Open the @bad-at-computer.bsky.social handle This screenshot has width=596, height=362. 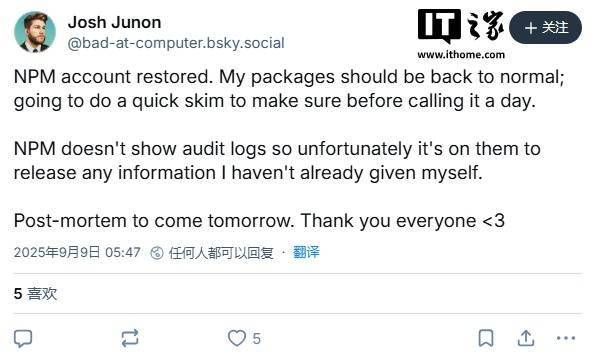(x=176, y=43)
